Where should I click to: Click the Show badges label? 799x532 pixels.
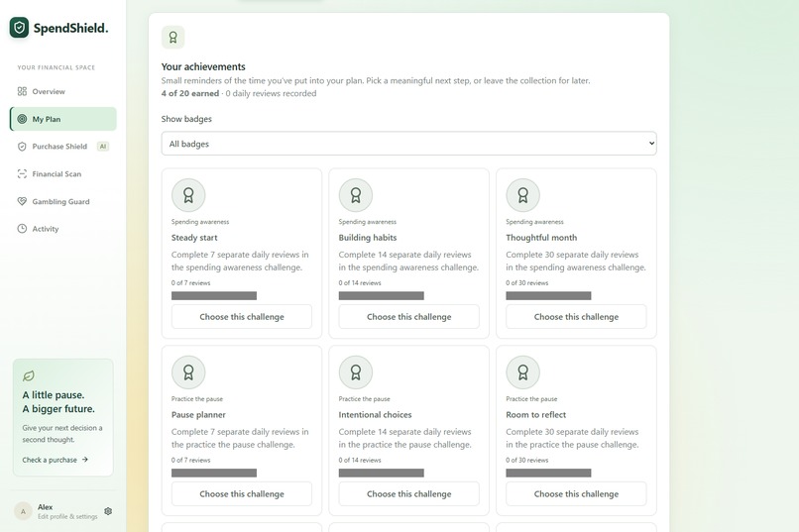186,119
